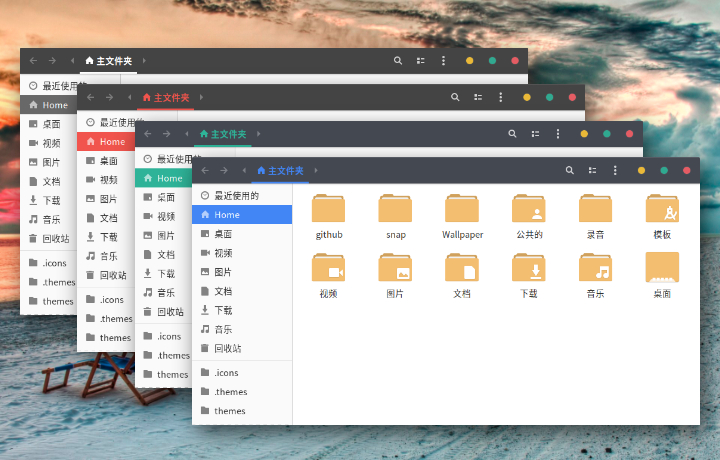Go back arrow in red-accent window
This screenshot has width=720, height=460.
click(90, 97)
